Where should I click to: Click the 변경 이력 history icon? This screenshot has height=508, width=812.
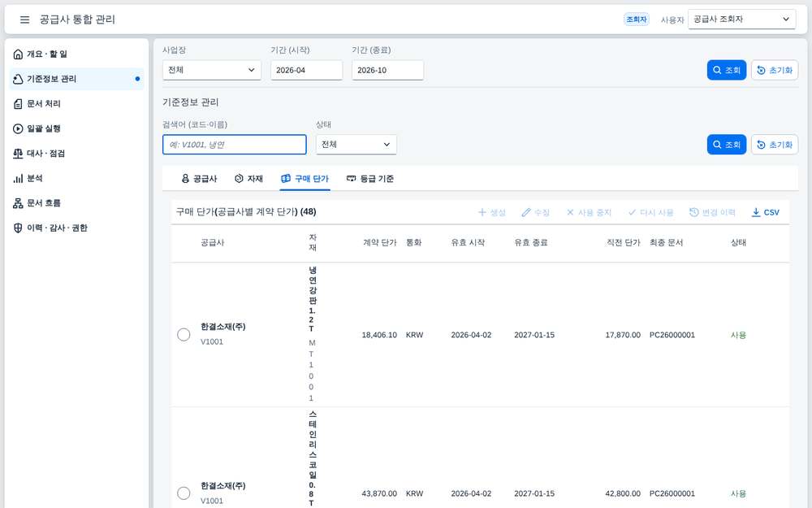[x=694, y=212]
